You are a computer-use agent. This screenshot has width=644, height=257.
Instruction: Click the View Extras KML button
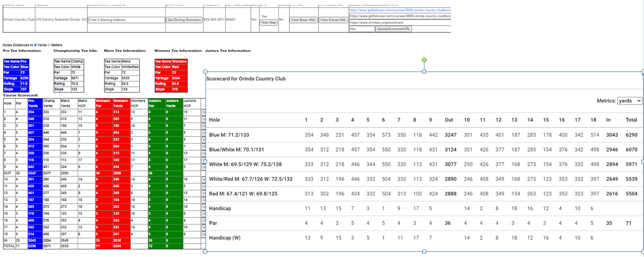(333, 20)
